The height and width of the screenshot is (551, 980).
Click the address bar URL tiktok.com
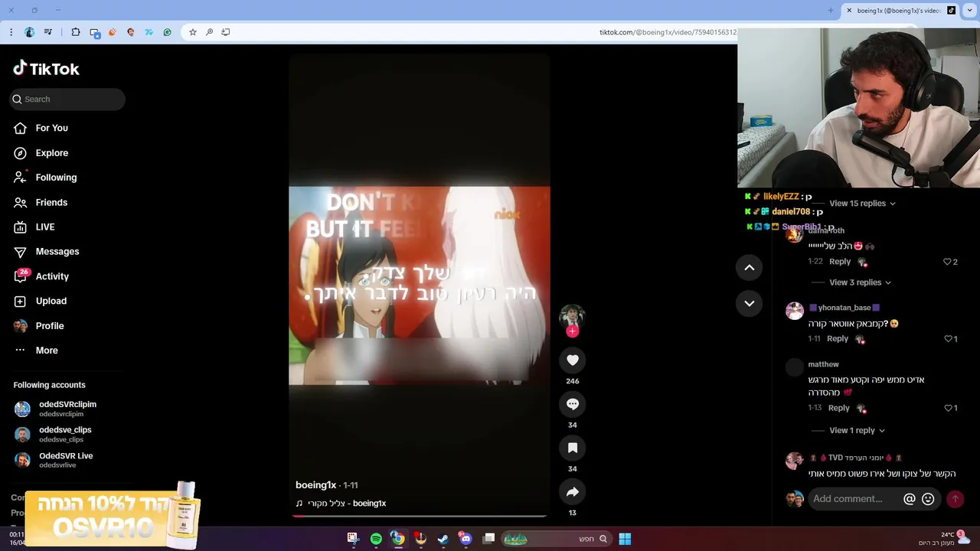pos(668,32)
